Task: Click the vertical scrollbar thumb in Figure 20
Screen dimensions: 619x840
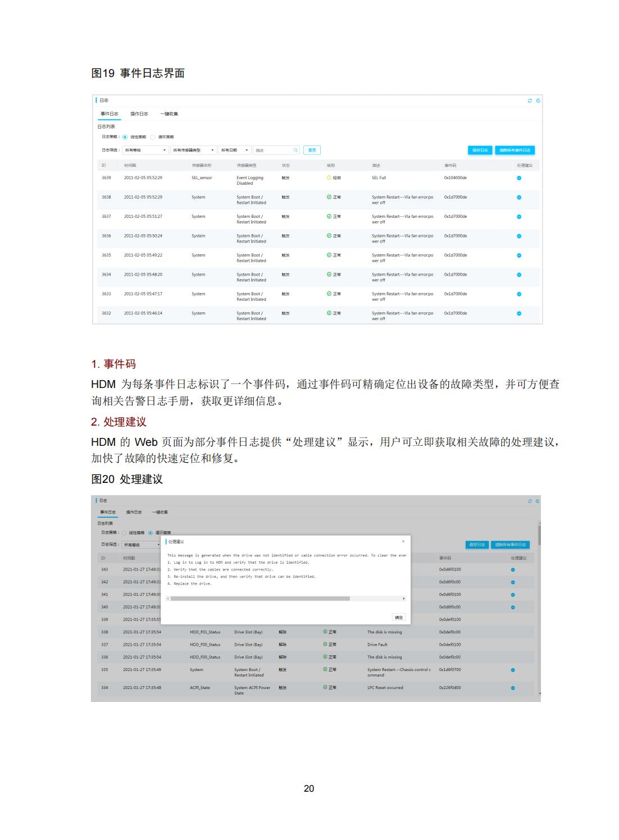Action: 539,535
